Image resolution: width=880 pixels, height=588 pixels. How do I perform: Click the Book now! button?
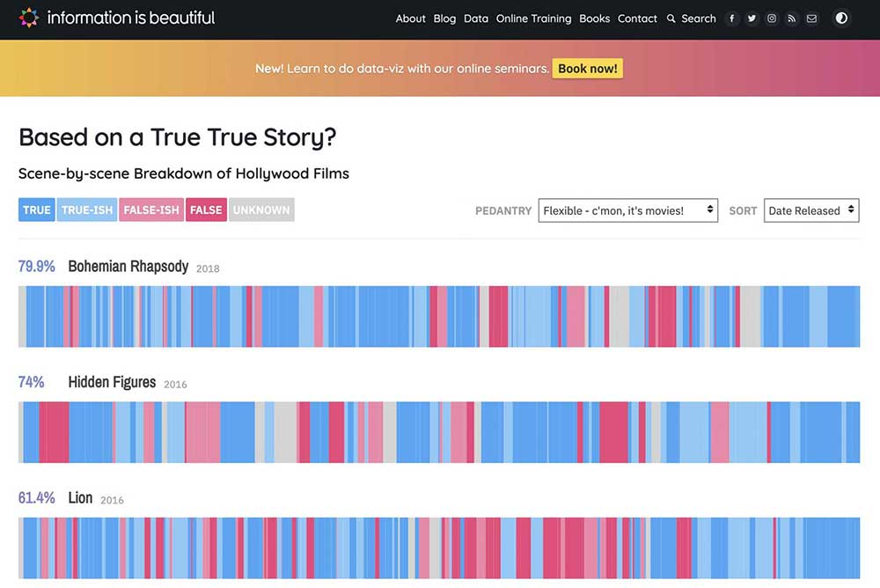(588, 69)
